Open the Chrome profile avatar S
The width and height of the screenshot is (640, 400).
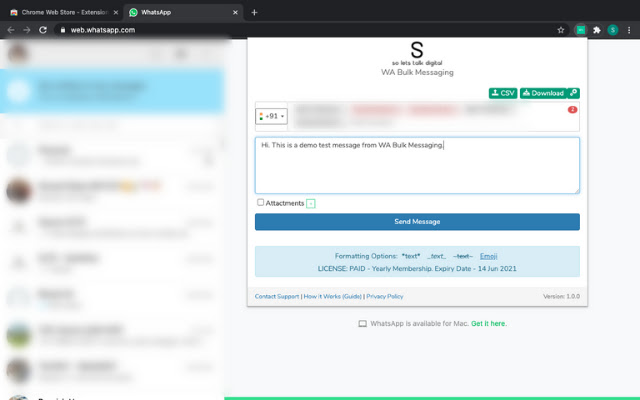613,30
